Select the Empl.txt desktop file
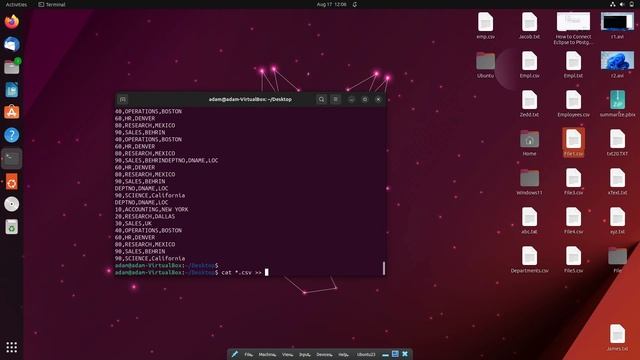This screenshot has height=360, width=640. (573, 64)
